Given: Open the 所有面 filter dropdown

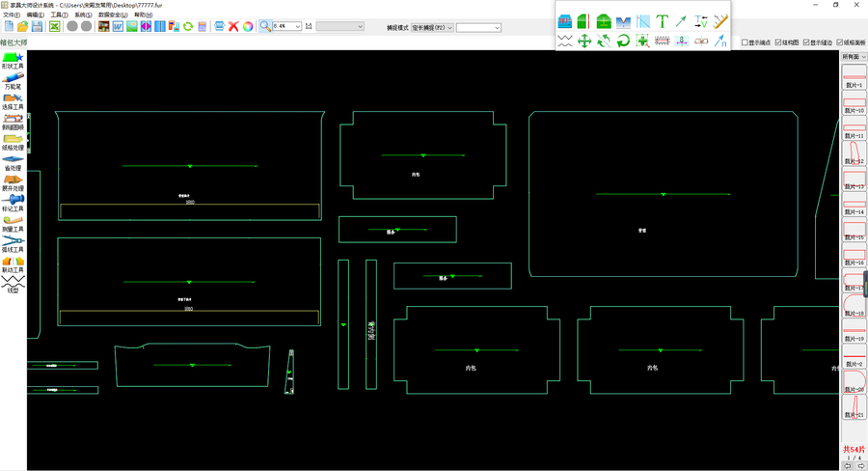Looking at the screenshot, I should 854,57.
